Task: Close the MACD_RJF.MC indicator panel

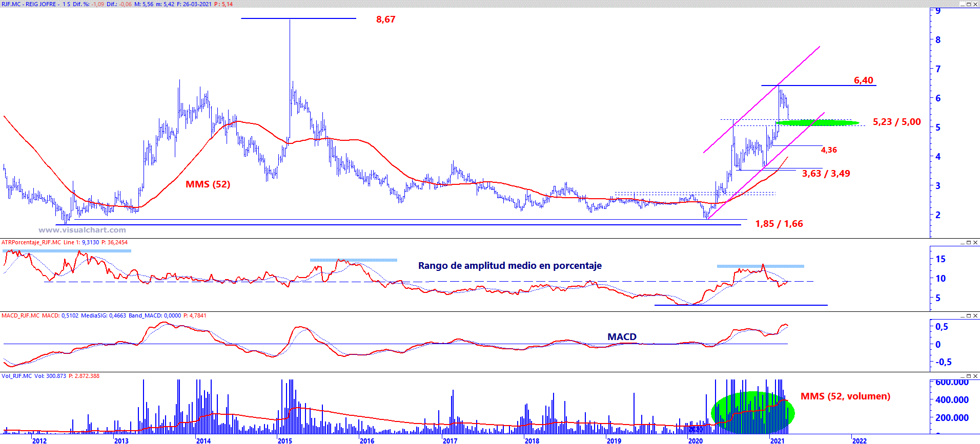Action: (975, 315)
